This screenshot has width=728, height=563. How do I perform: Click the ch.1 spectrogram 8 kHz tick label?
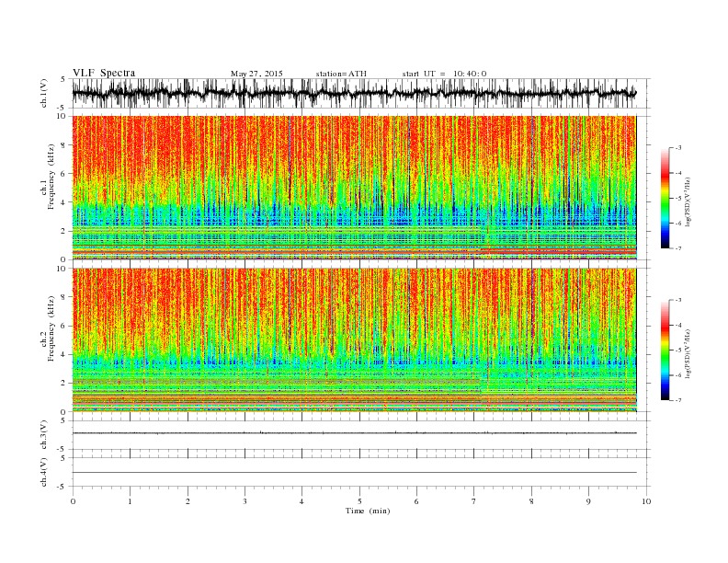click(x=64, y=145)
